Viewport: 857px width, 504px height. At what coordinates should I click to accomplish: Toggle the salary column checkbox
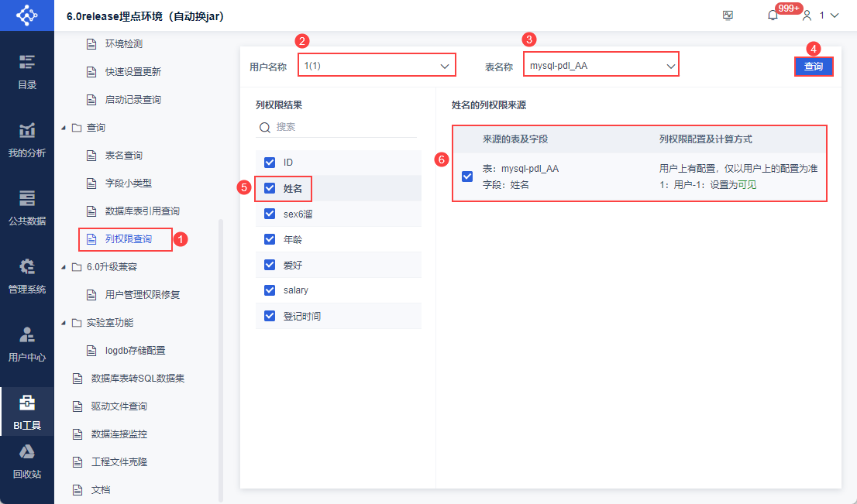tap(270, 290)
